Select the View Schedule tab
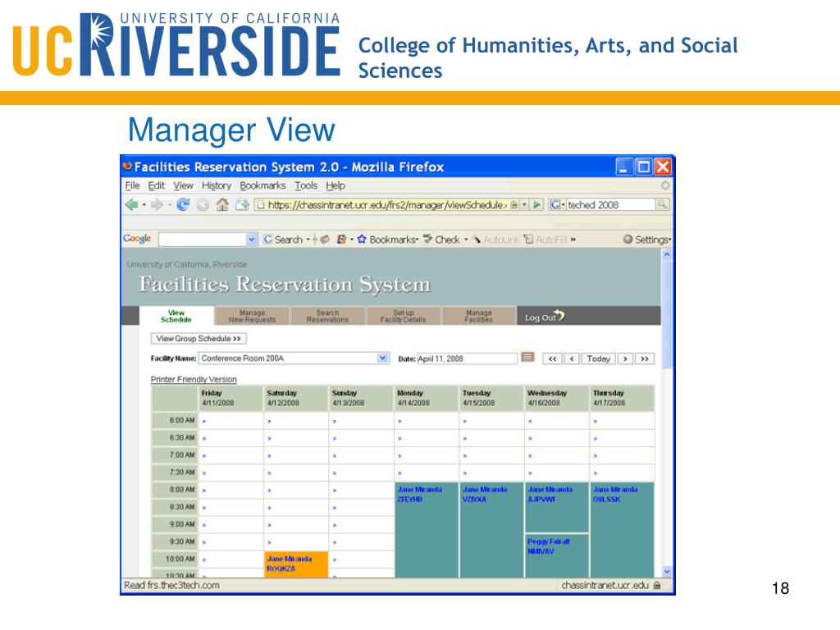 [x=176, y=316]
